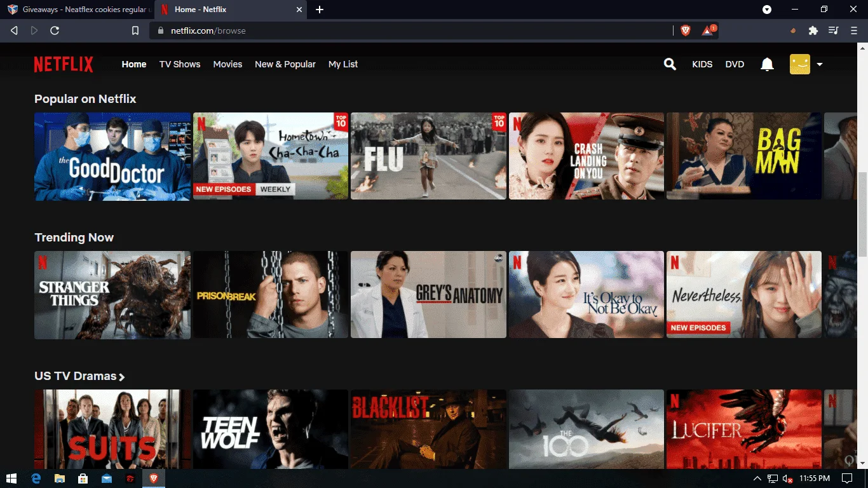Viewport: 868px width, 488px height.
Task: Expand the profile dropdown caret
Action: click(x=820, y=64)
